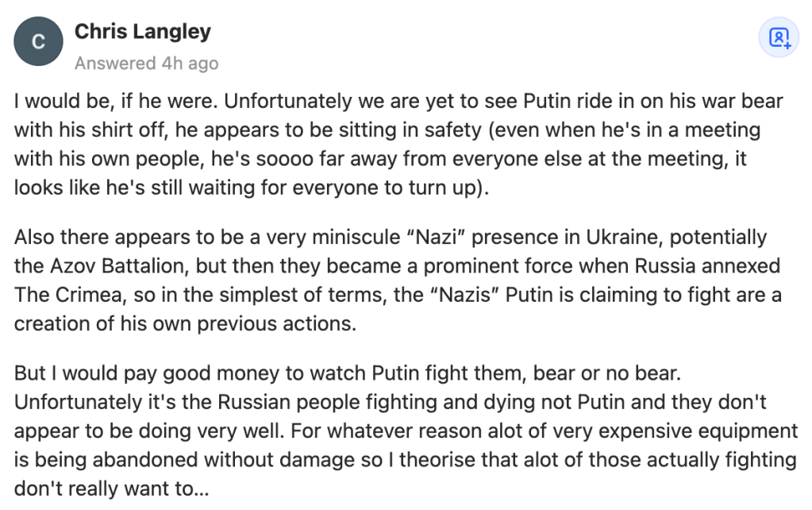Screen dimensions: 812x510
Task: Click the round 'C' profile avatar
Action: point(39,42)
